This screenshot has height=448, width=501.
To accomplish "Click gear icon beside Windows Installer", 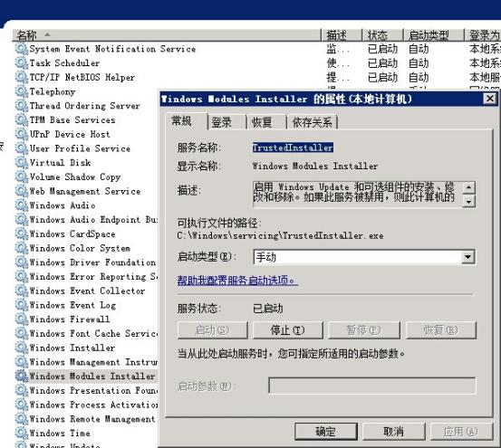I will pos(22,348).
